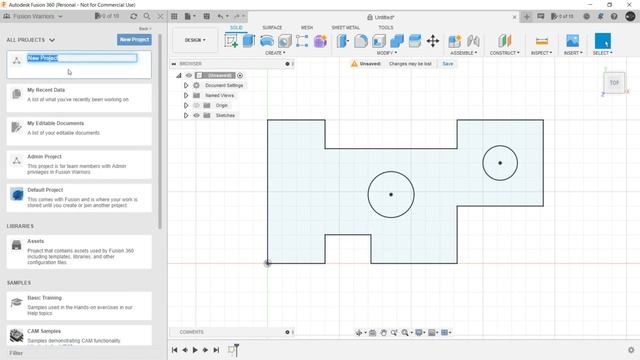The image size is (640, 360).
Task: Switch to the TOOLS tab
Action: (x=386, y=28)
